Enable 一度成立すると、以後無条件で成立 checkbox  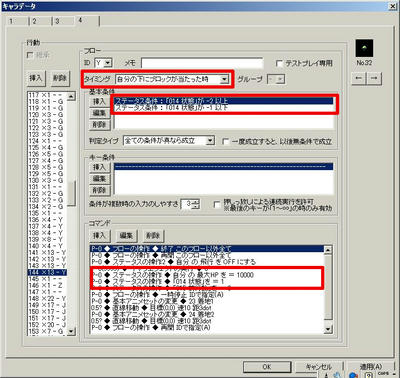pos(226,141)
